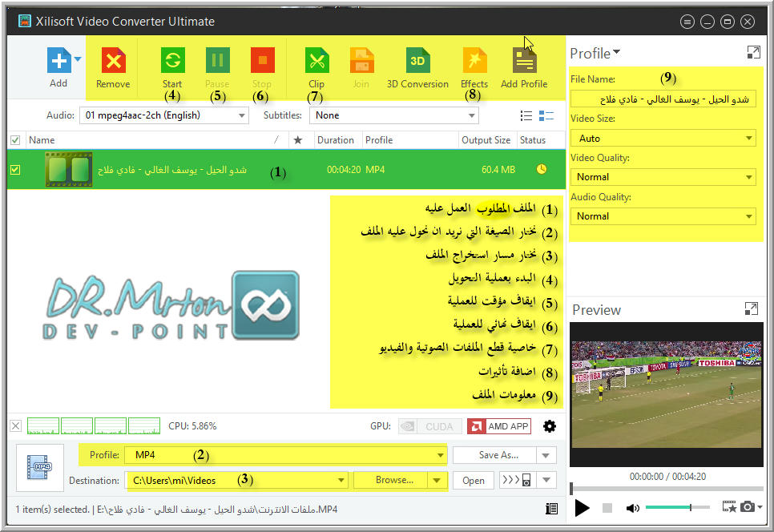This screenshot has width=774, height=532.
Task: Sort by the star favorite column
Action: point(297,140)
